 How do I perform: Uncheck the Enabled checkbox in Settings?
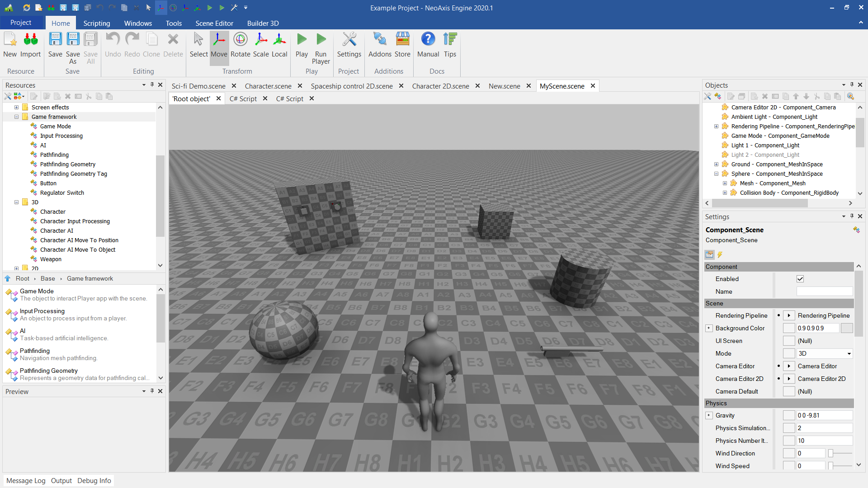pyautogui.click(x=800, y=279)
